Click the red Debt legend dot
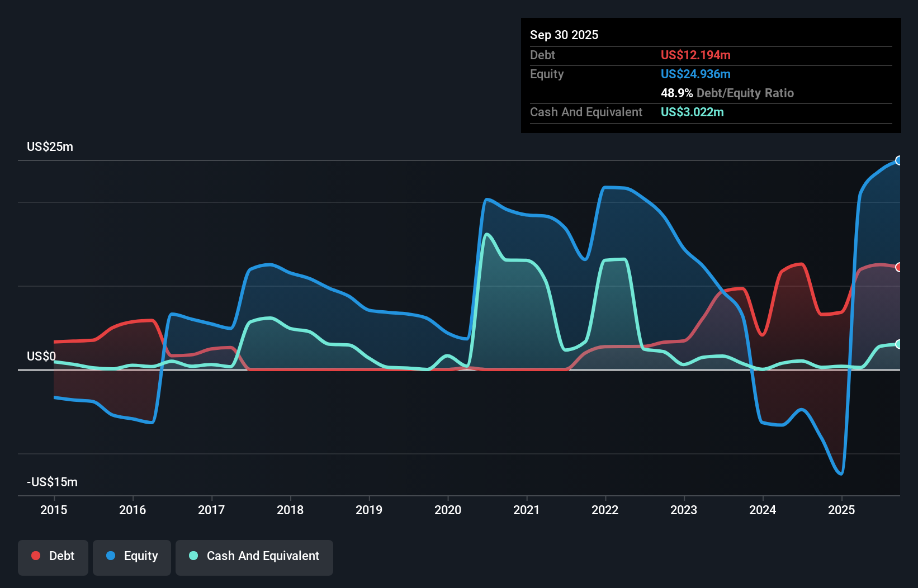918x588 pixels. pyautogui.click(x=36, y=555)
